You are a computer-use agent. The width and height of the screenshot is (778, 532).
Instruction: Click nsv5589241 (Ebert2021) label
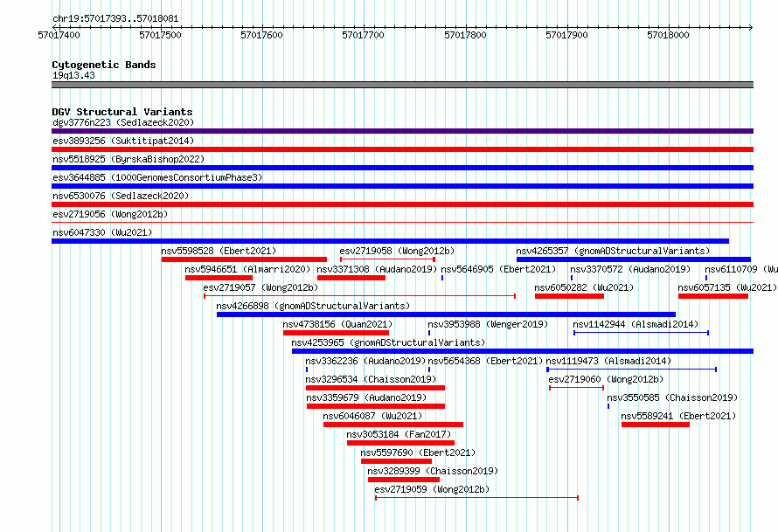[x=678, y=416]
